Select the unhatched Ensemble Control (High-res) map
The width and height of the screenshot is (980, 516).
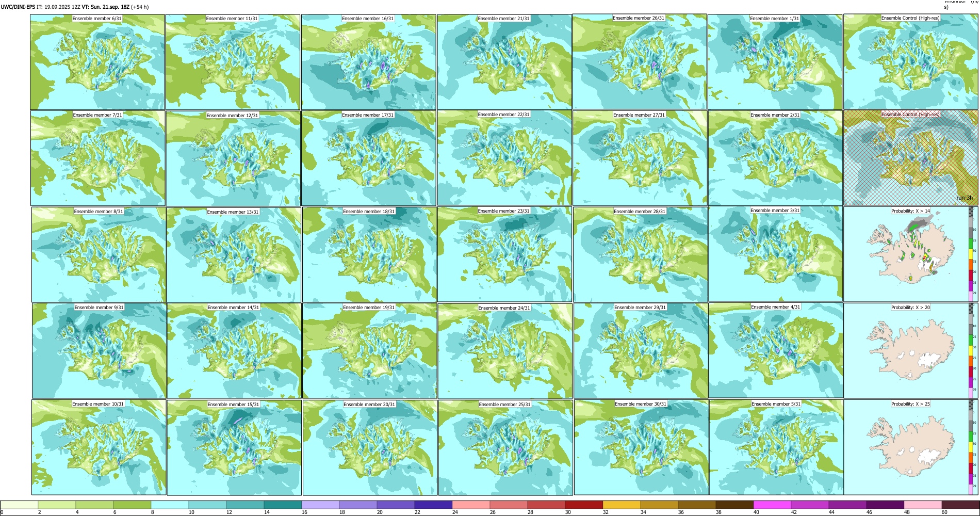click(x=910, y=61)
